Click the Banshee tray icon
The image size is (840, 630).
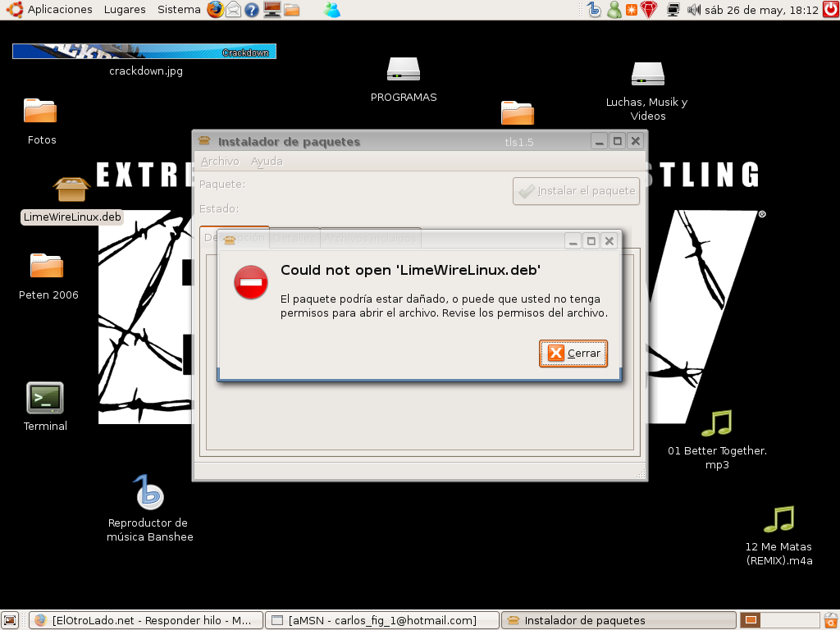pos(594,10)
